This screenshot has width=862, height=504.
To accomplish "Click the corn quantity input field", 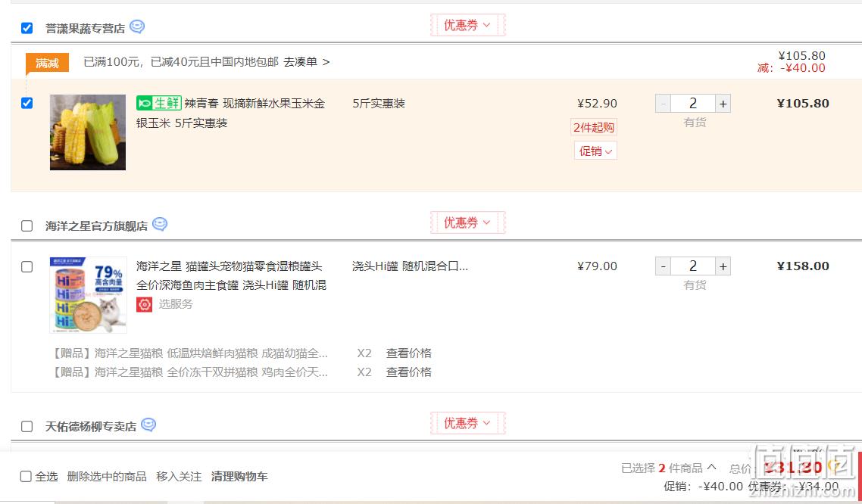I will (692, 103).
